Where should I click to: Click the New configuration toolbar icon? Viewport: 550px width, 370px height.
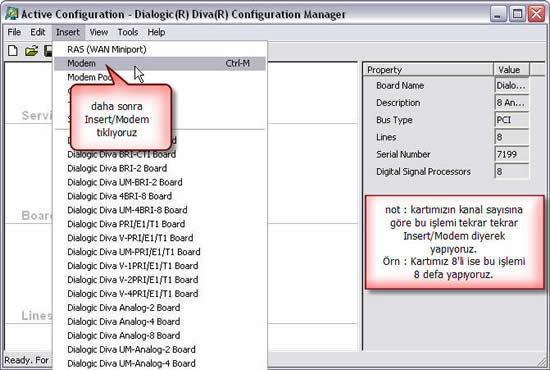tap(13, 51)
